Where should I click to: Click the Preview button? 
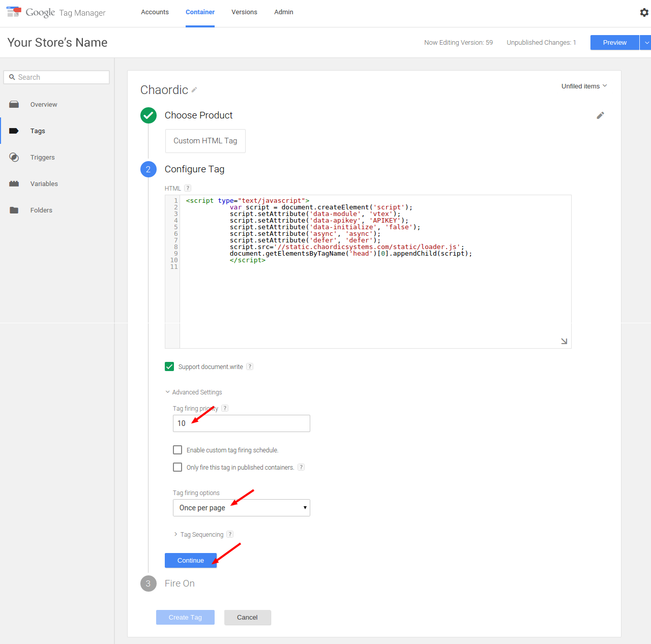click(x=614, y=43)
